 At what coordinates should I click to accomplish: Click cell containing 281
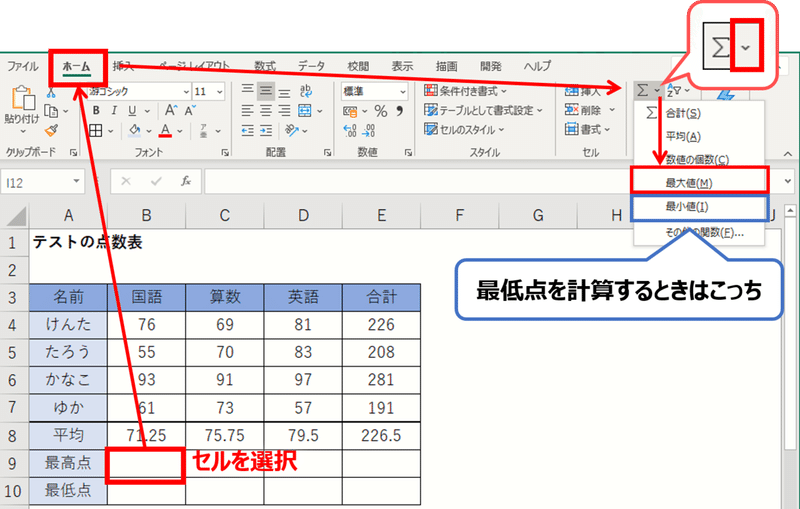[381, 380]
